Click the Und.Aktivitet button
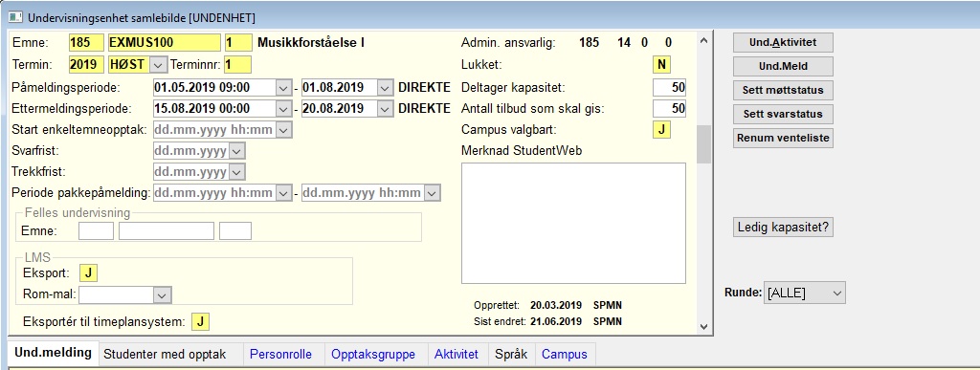 click(x=783, y=42)
